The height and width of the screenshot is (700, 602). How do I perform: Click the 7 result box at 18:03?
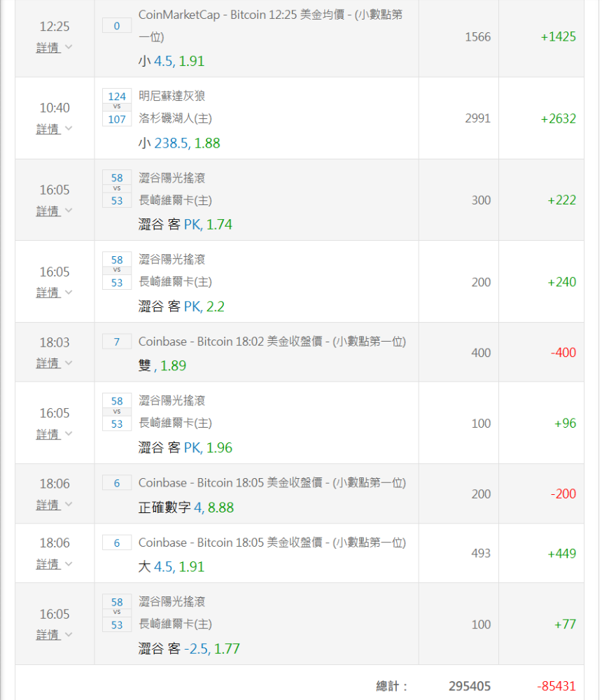coord(117,342)
